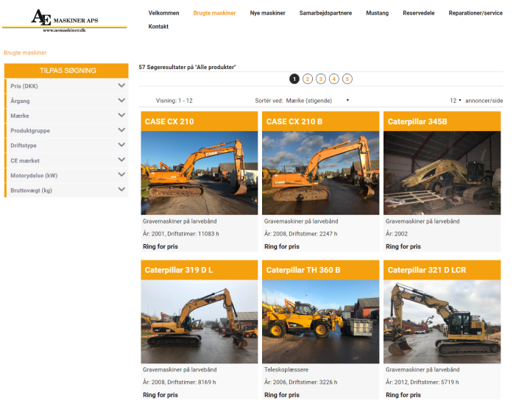Click the Caterpillar 319 D L photo
This screenshot has height=420, width=516.
[199, 321]
